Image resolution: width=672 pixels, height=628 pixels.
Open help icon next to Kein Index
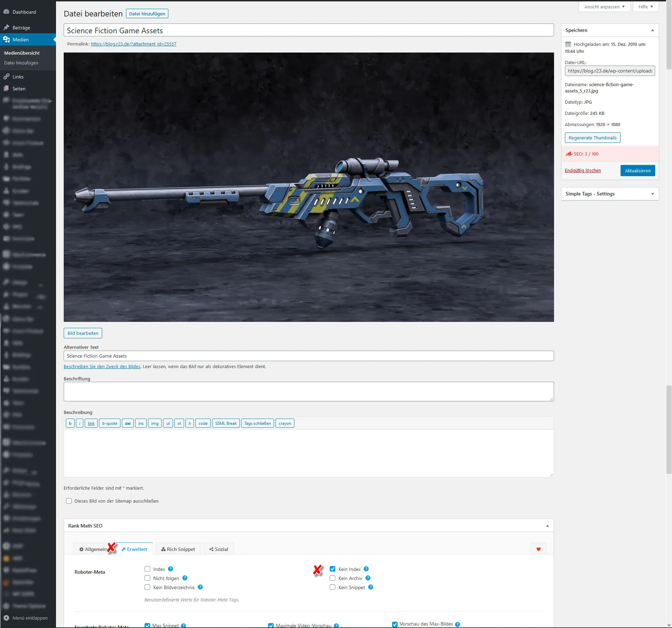pos(366,569)
